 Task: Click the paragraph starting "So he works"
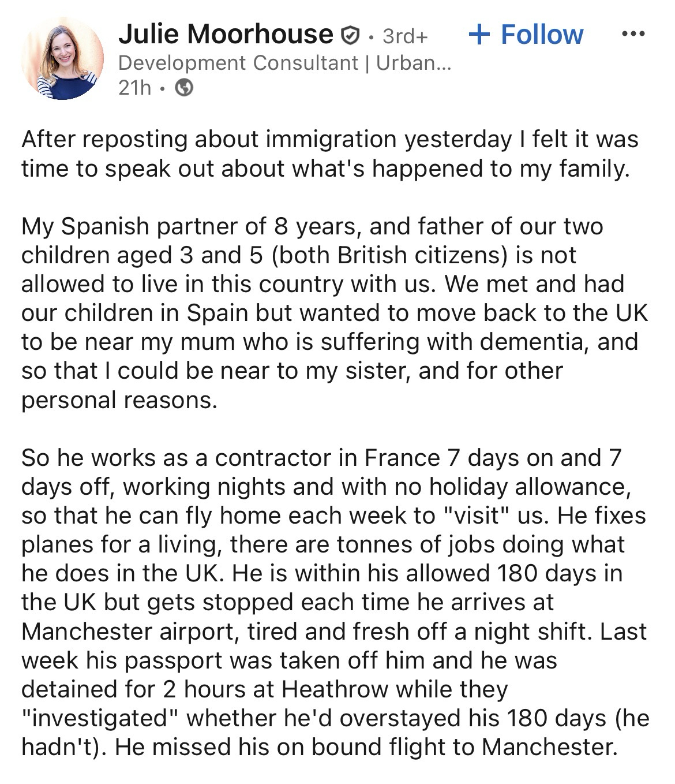tap(335, 602)
